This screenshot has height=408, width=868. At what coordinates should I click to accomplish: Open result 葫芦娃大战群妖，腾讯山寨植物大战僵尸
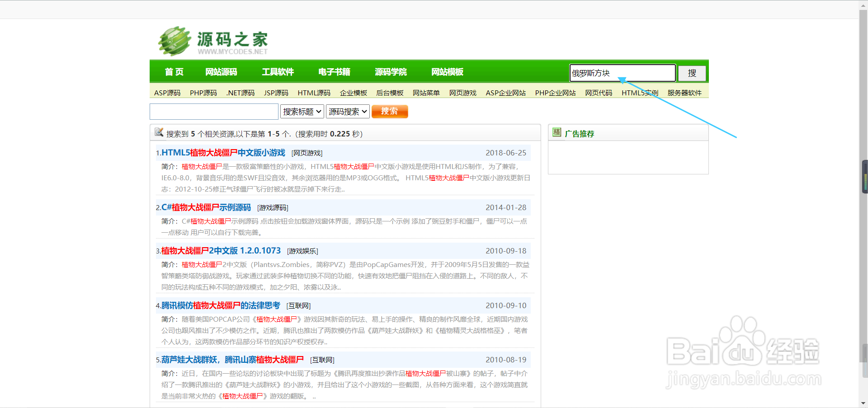[x=232, y=360]
